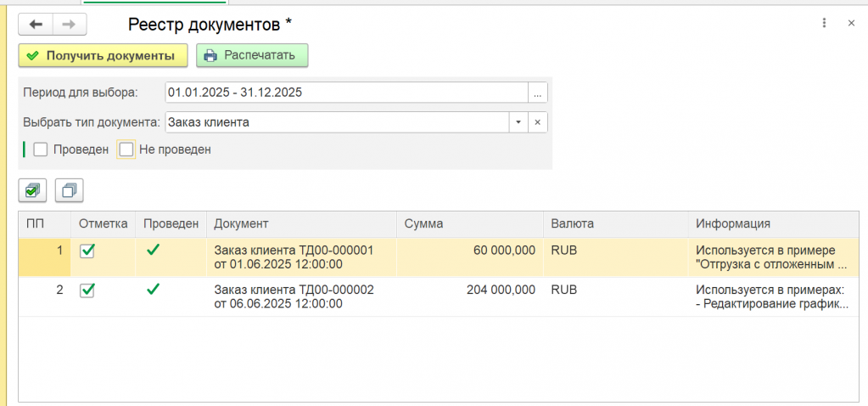Sort by the Документ column header
This screenshot has width=868, height=406.
point(302,223)
